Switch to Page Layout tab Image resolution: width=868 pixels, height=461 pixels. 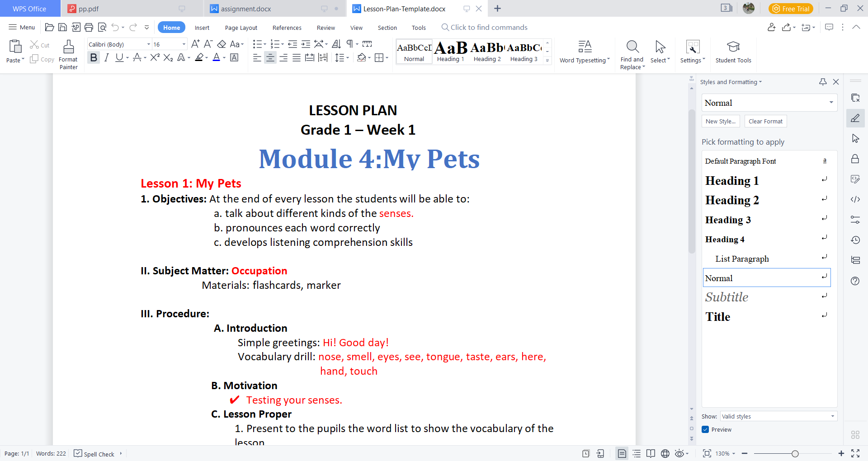coord(241,28)
